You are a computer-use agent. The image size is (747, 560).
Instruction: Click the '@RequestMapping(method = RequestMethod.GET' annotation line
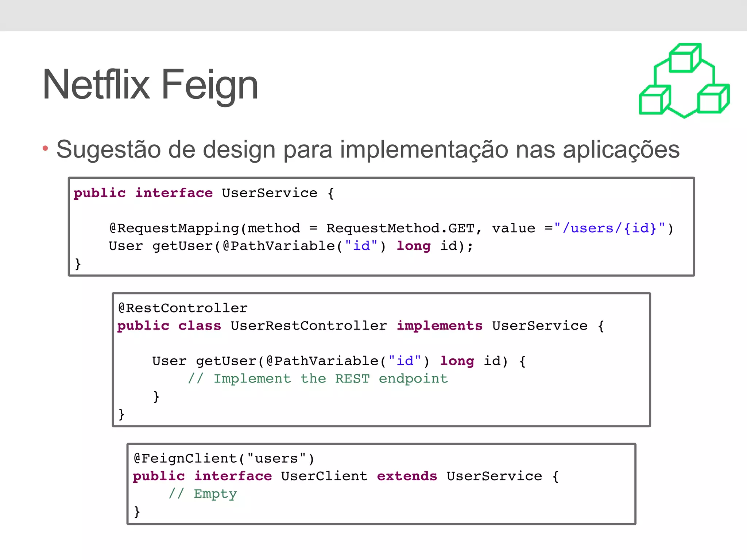392,229
